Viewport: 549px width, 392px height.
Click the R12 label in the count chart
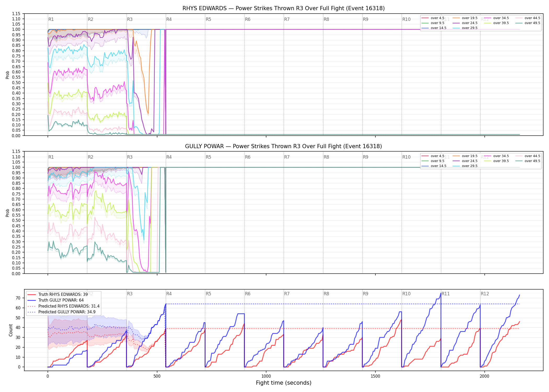click(485, 294)
